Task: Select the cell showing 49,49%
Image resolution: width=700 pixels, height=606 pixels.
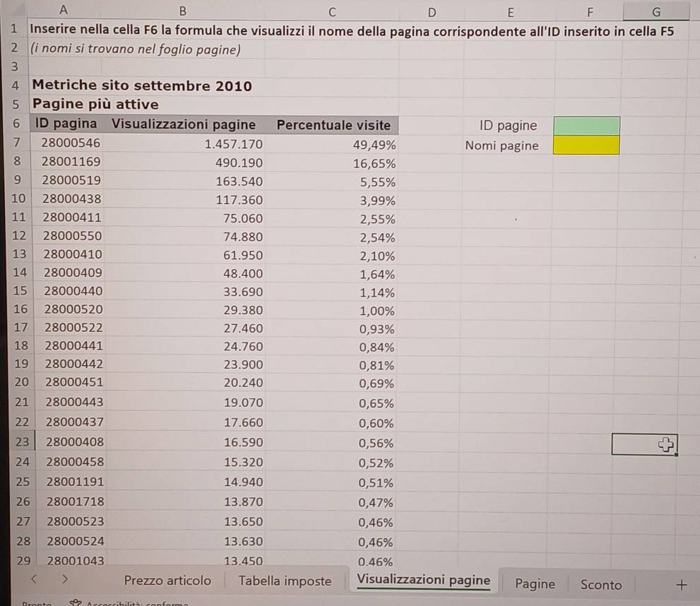Action: pyautogui.click(x=374, y=145)
